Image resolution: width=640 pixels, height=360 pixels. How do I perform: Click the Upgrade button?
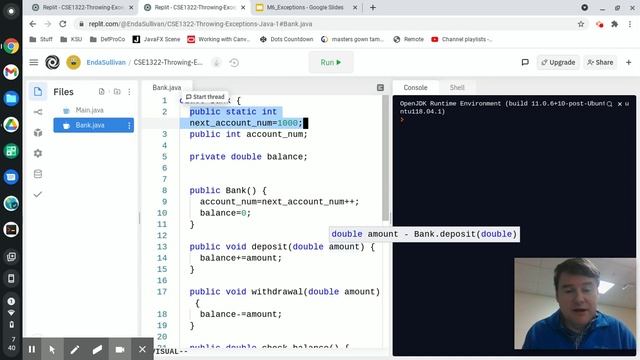click(558, 62)
